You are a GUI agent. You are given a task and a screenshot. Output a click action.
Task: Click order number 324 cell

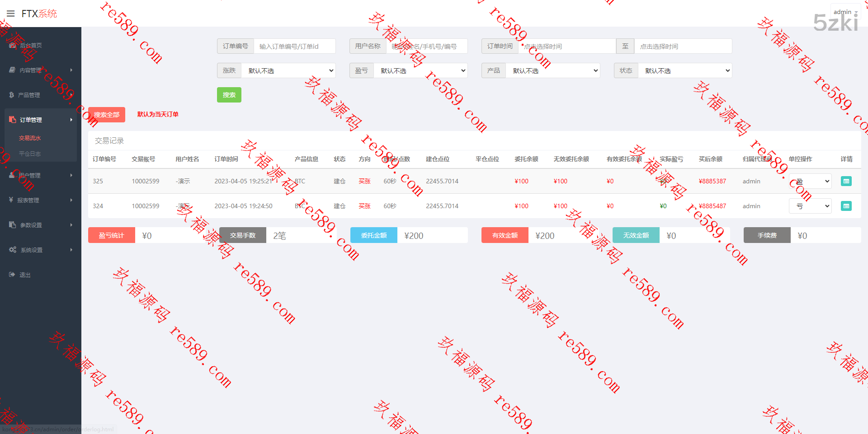98,206
